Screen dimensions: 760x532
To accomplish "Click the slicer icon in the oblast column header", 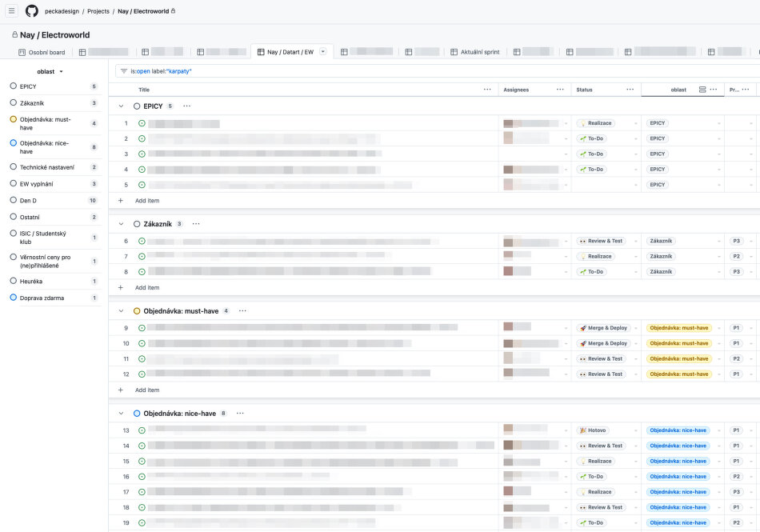I will (x=702, y=90).
